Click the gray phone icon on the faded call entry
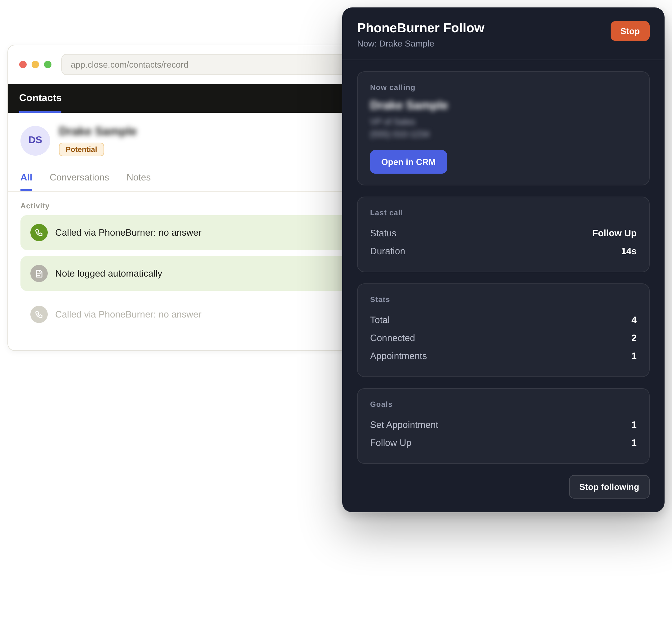Screen dimensions: 672x635 point(39,314)
